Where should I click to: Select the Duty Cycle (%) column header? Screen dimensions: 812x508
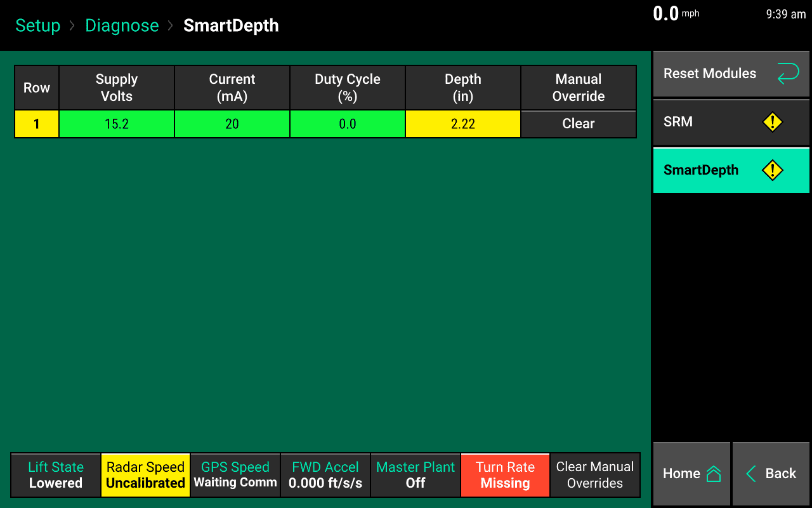[x=348, y=88]
